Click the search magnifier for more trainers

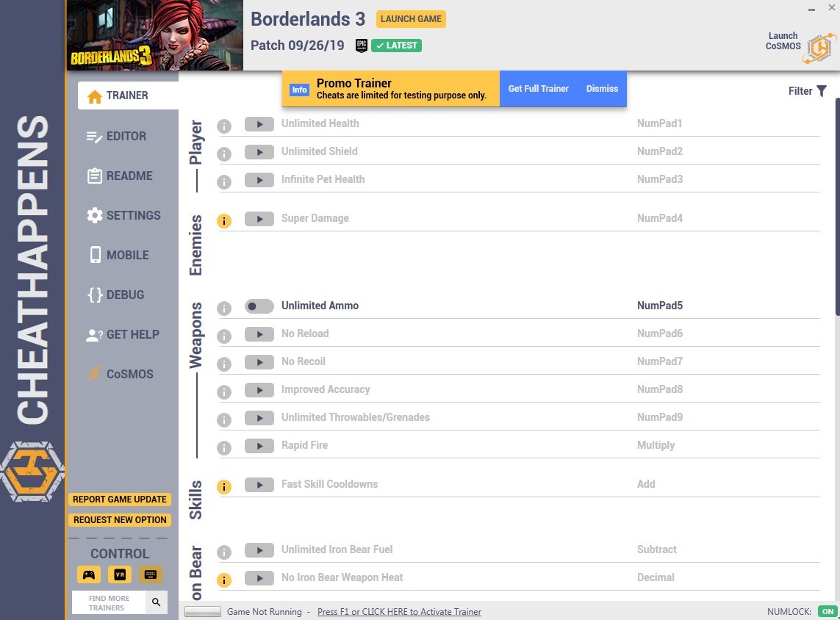click(x=156, y=602)
